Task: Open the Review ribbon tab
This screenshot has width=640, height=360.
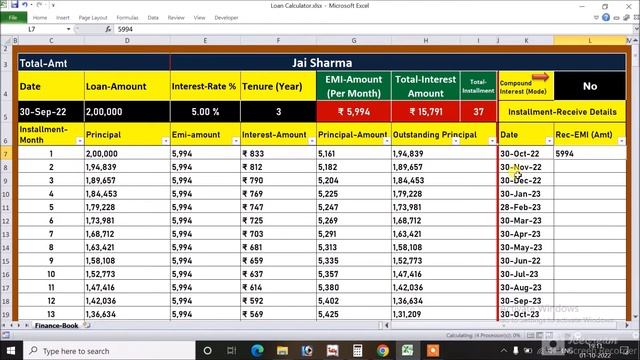Action: [176, 18]
